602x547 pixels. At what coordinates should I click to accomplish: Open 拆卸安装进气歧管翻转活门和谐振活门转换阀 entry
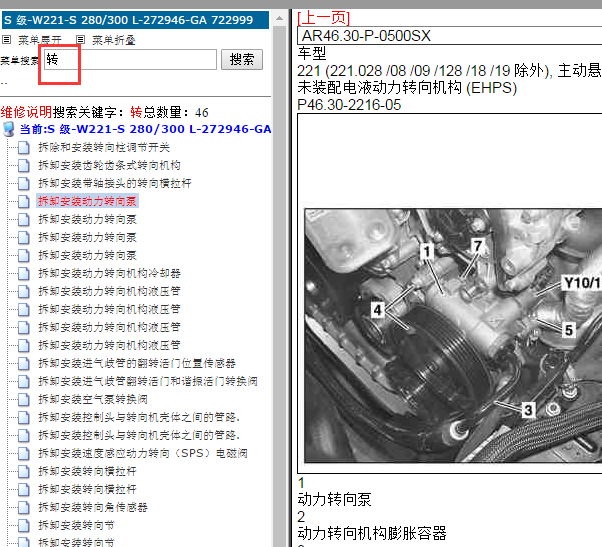148,381
